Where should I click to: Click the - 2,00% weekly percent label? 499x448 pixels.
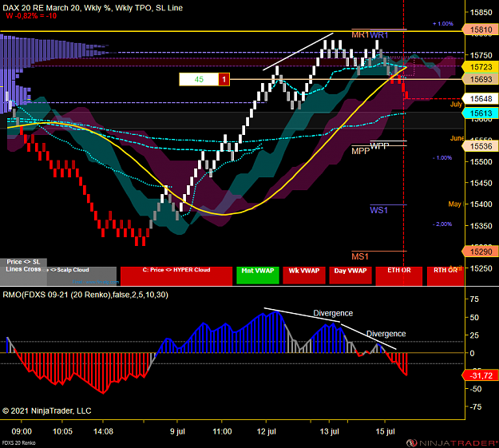pos(442,224)
